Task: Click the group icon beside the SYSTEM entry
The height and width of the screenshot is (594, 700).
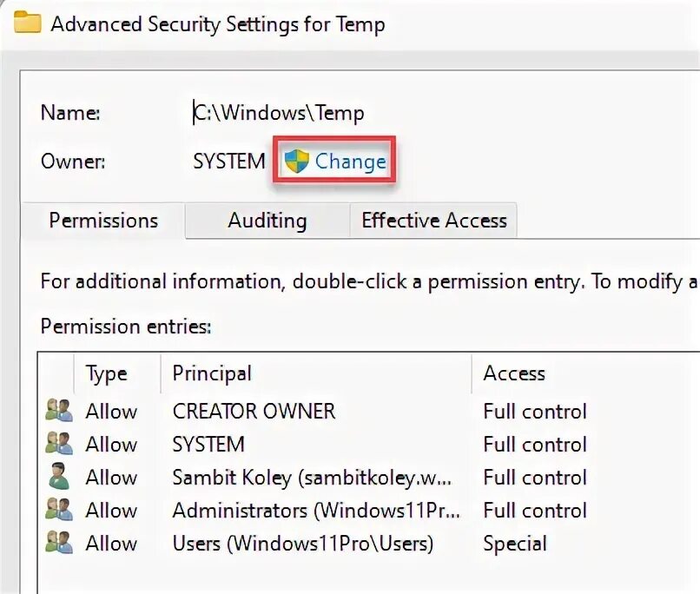Action: point(59,445)
